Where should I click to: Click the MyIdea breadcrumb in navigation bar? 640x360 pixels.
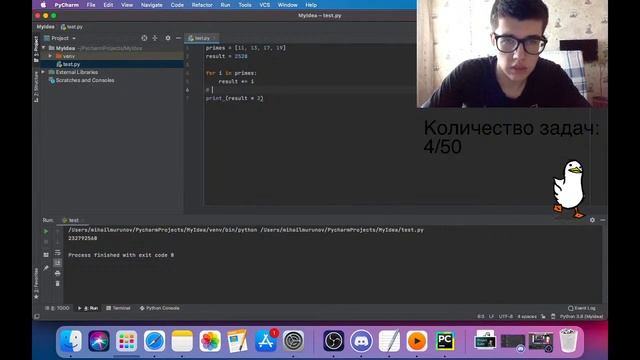click(x=45, y=27)
